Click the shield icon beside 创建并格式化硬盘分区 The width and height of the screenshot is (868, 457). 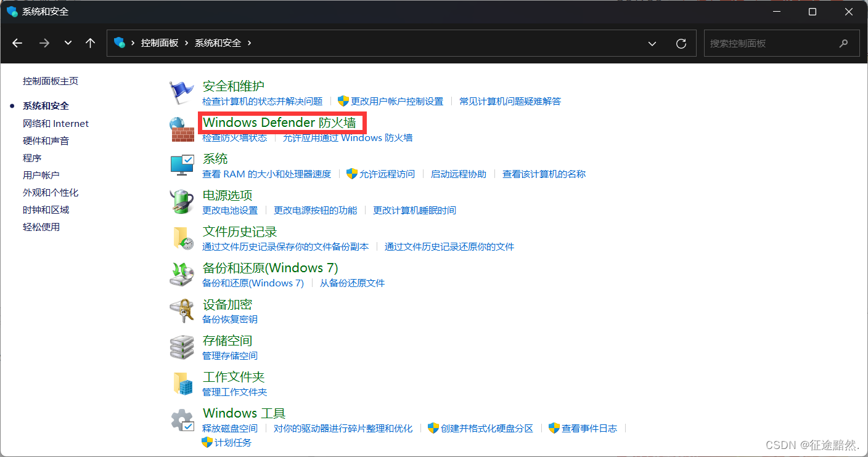click(433, 428)
